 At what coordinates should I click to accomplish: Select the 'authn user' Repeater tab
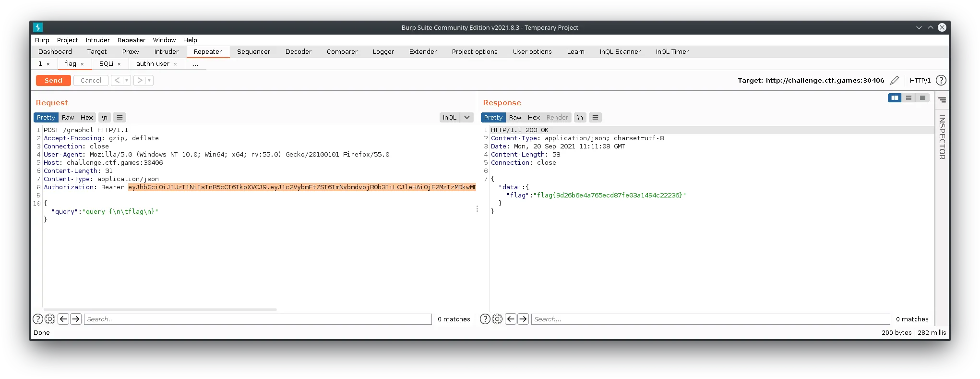pos(153,63)
